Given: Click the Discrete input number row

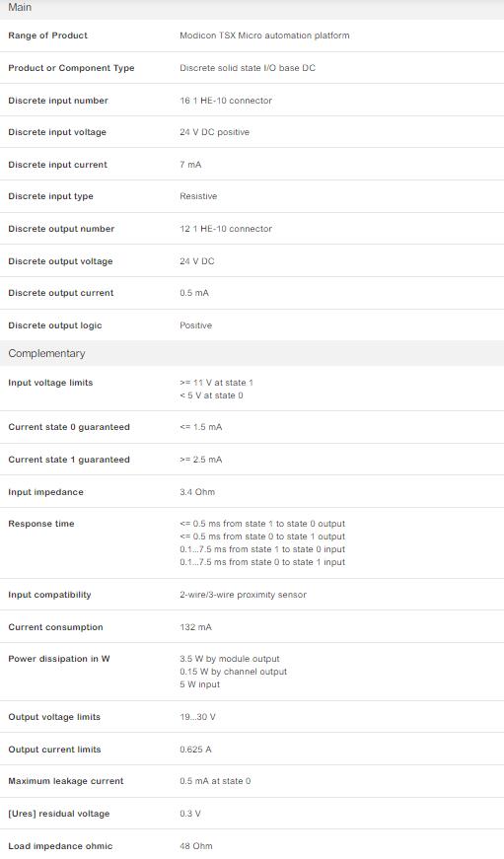Looking at the screenshot, I should coord(252,101).
